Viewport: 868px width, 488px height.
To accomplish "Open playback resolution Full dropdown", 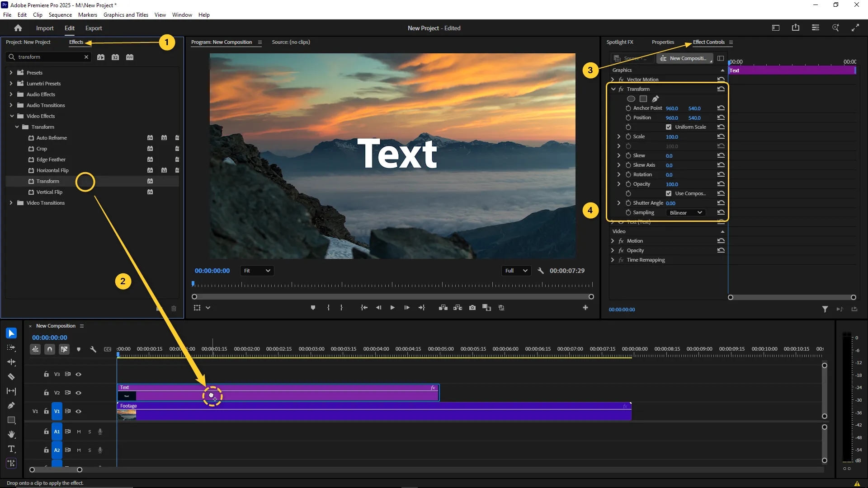I will click(x=516, y=271).
